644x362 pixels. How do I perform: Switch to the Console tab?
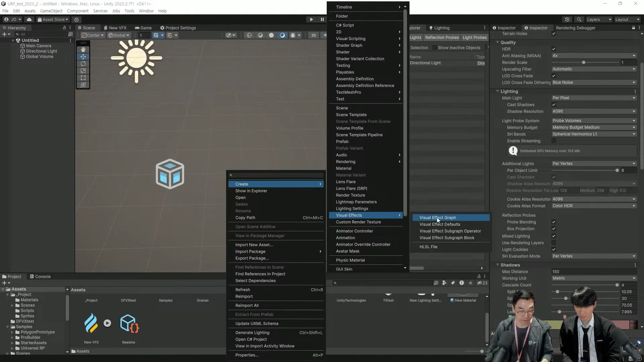click(x=40, y=277)
